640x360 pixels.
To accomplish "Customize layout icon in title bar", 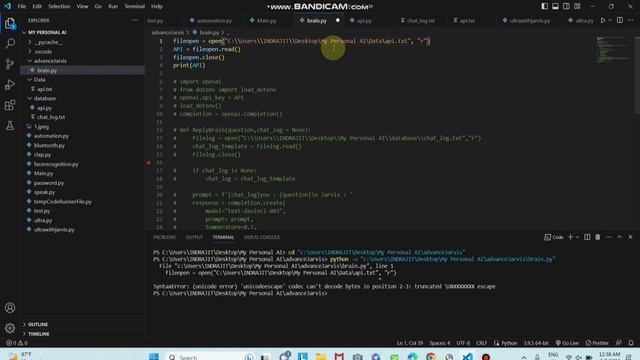I will tap(577, 6).
